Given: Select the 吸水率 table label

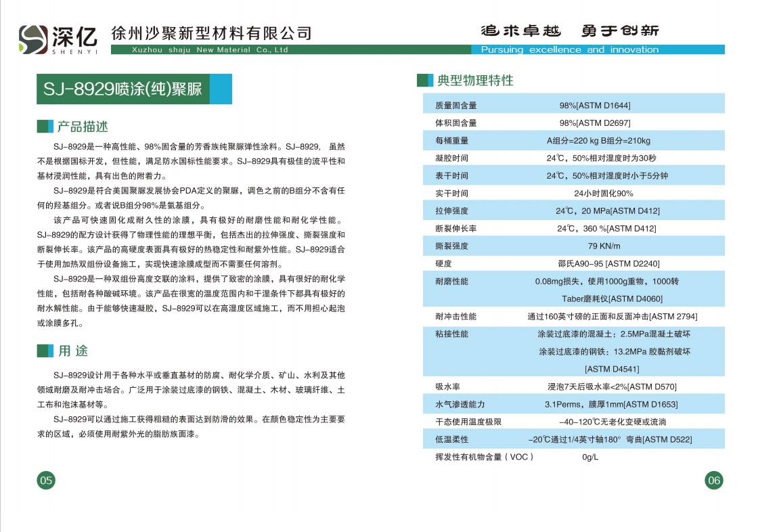Looking at the screenshot, I should (447, 387).
